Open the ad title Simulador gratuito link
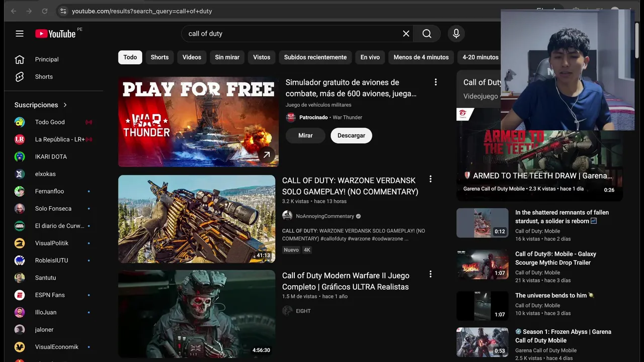The height and width of the screenshot is (362, 644). (x=351, y=88)
